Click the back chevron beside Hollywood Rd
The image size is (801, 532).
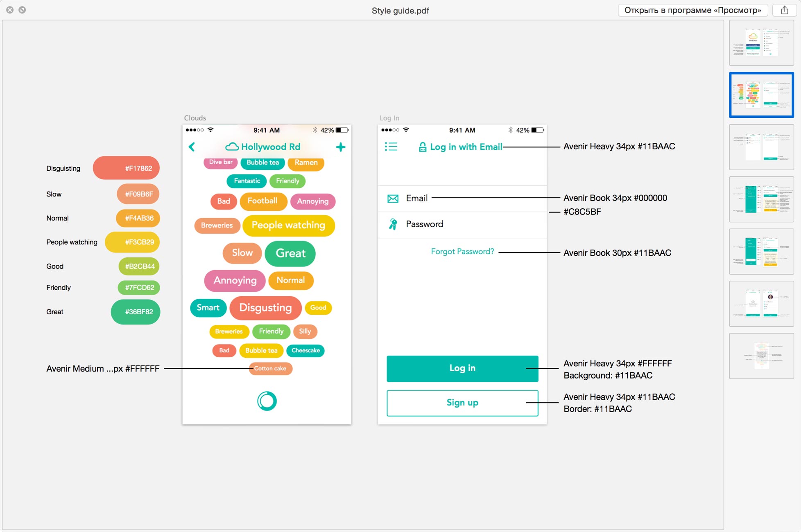[x=192, y=147]
